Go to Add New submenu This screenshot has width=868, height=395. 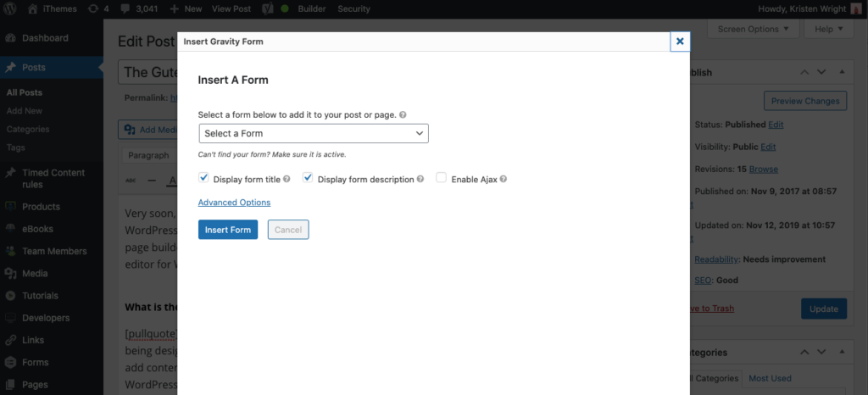[25, 111]
